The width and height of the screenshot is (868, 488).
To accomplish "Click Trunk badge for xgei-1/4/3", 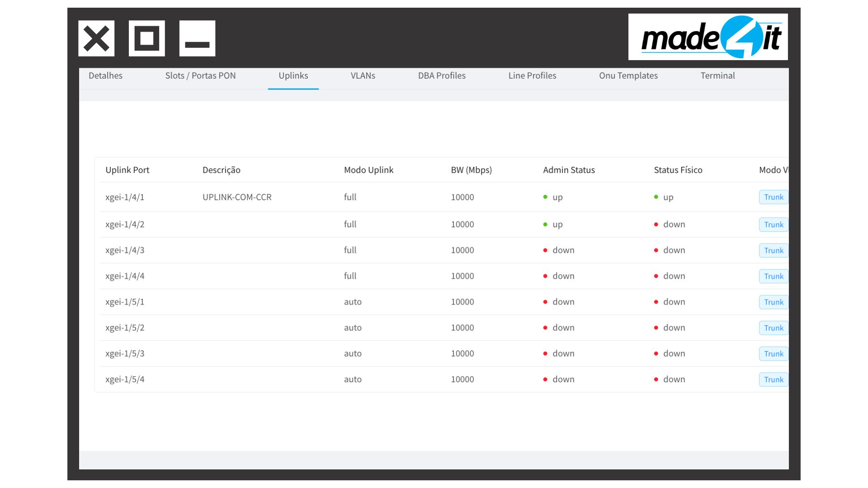I will (773, 251).
